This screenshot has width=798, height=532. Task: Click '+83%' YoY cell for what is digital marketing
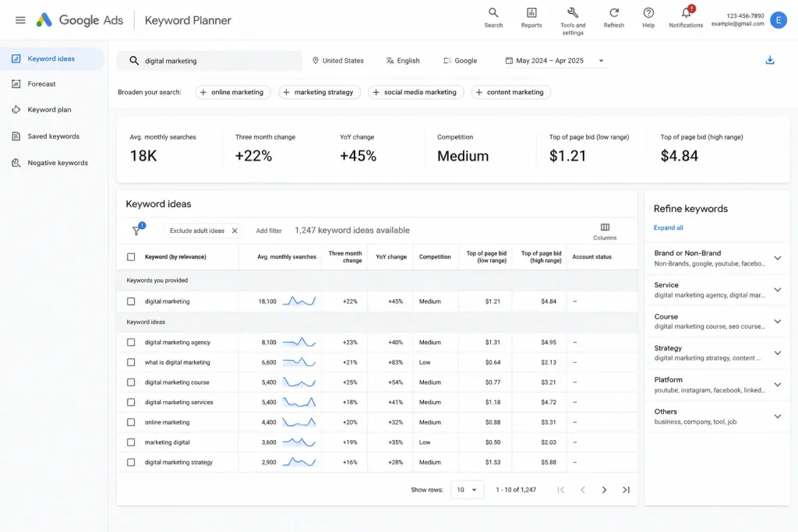click(395, 362)
